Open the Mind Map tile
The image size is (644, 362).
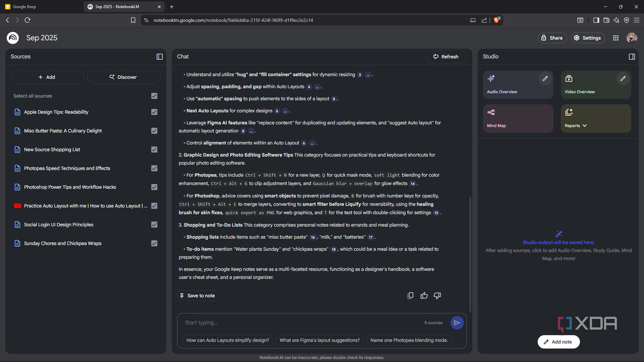point(518,118)
